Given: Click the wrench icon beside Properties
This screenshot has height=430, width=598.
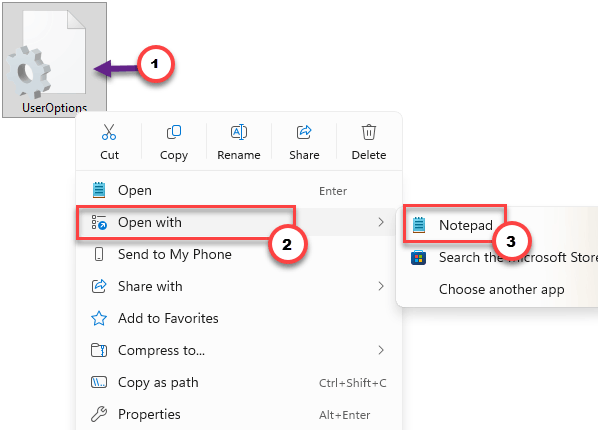Looking at the screenshot, I should [x=99, y=414].
